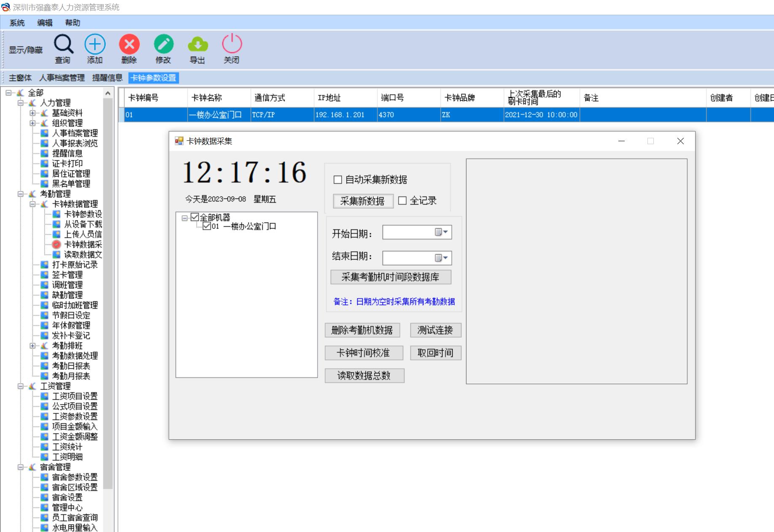
Task: Click the icon beside 公式项目设置
Action: tap(44, 406)
